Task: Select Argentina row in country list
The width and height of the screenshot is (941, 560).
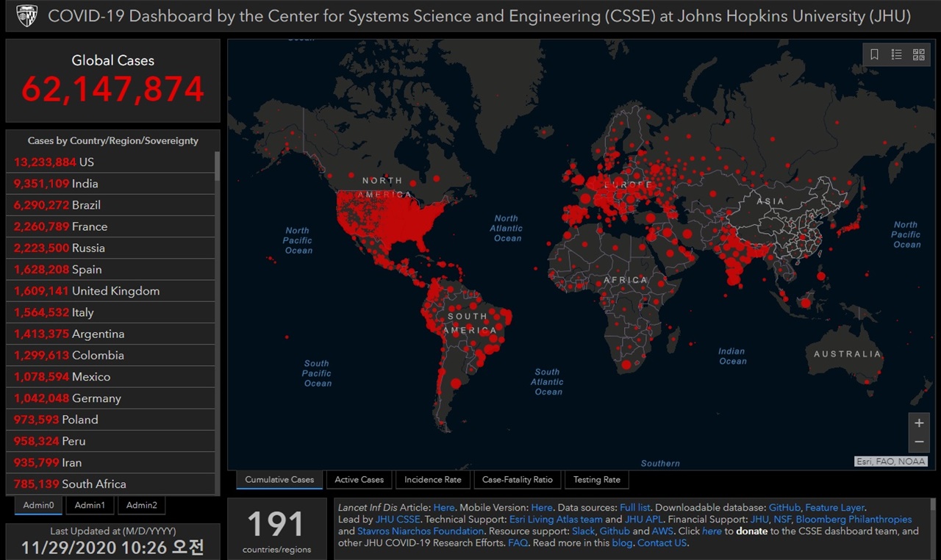Action: (x=110, y=334)
